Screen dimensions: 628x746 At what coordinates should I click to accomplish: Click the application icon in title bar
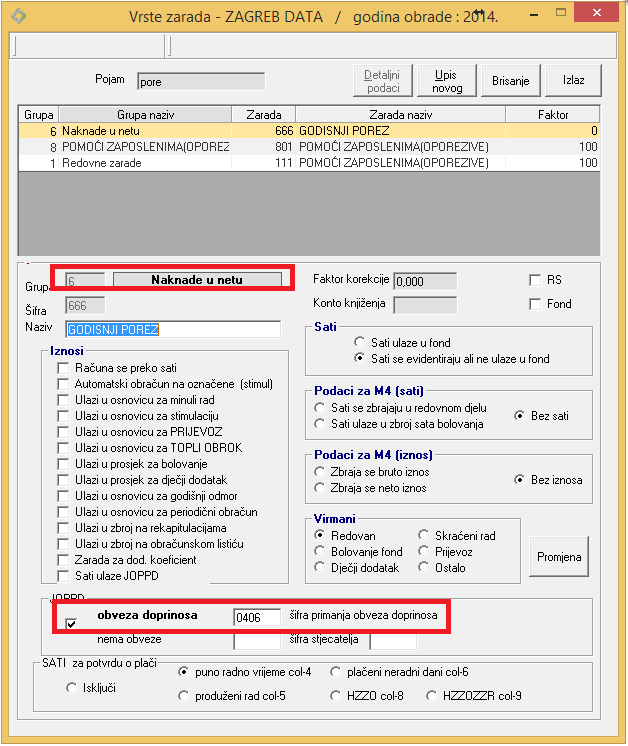(17, 17)
